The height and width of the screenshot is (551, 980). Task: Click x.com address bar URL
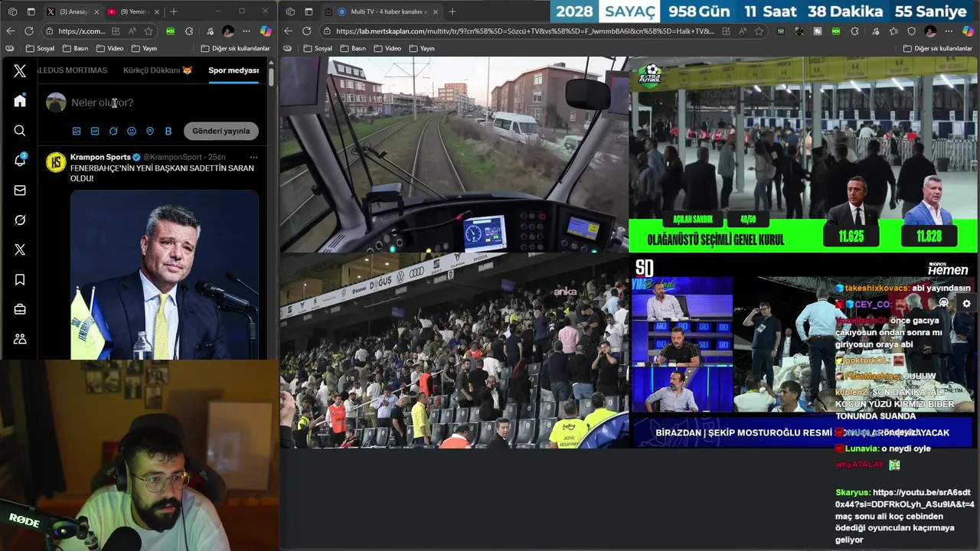point(81,31)
